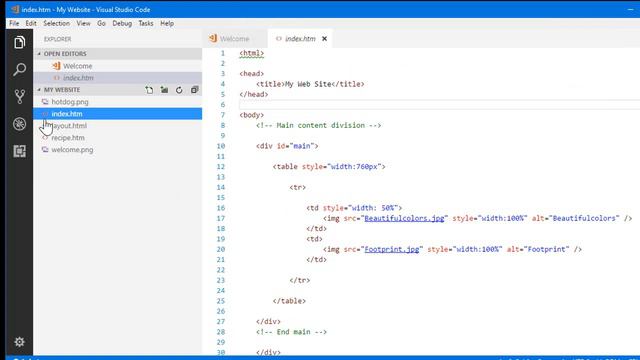Click the Explorer panel title

point(58,39)
